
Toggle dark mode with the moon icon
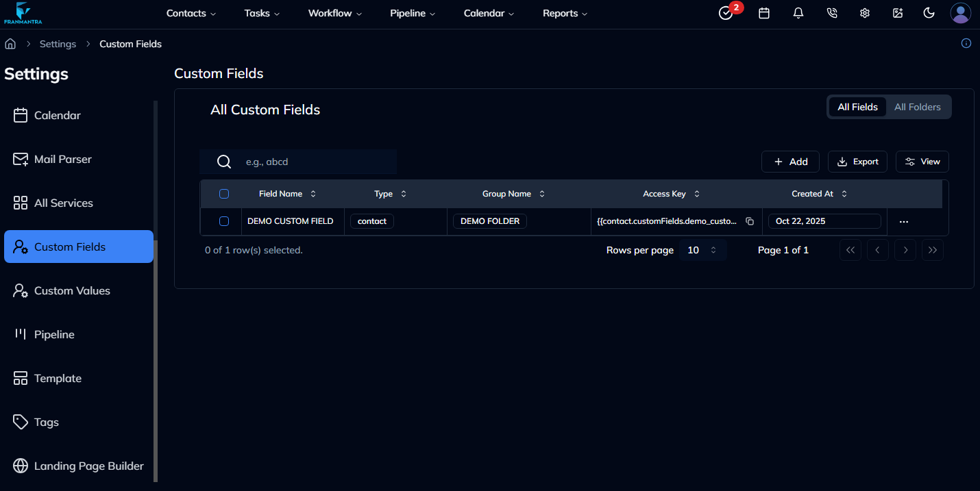929,13
